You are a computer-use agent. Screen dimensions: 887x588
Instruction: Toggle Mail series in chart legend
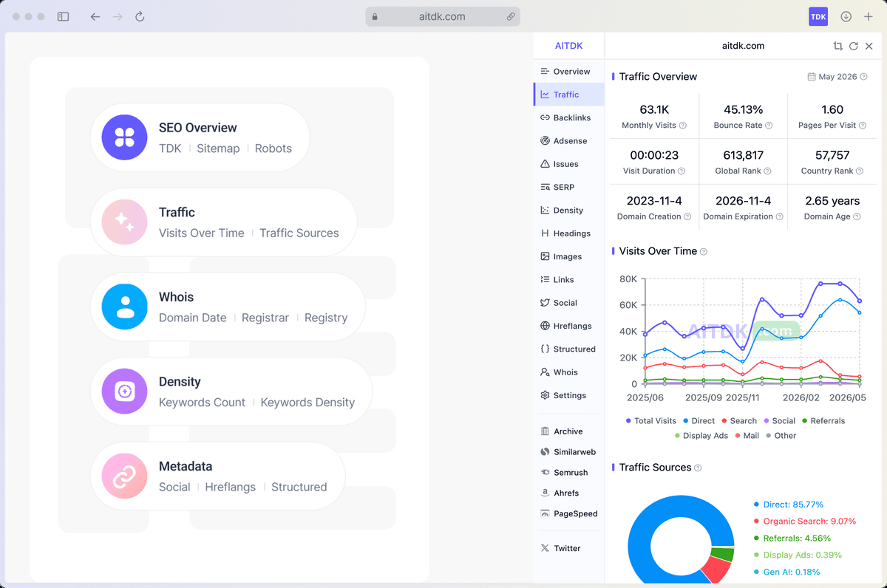point(747,436)
